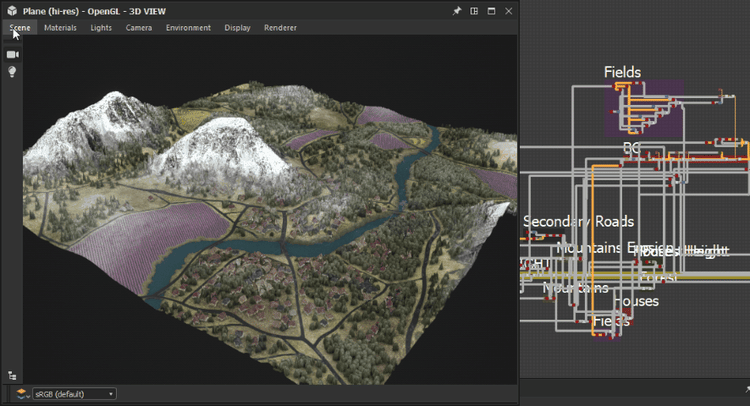Open the Lights menu
The width and height of the screenshot is (750, 406).
[x=101, y=28]
